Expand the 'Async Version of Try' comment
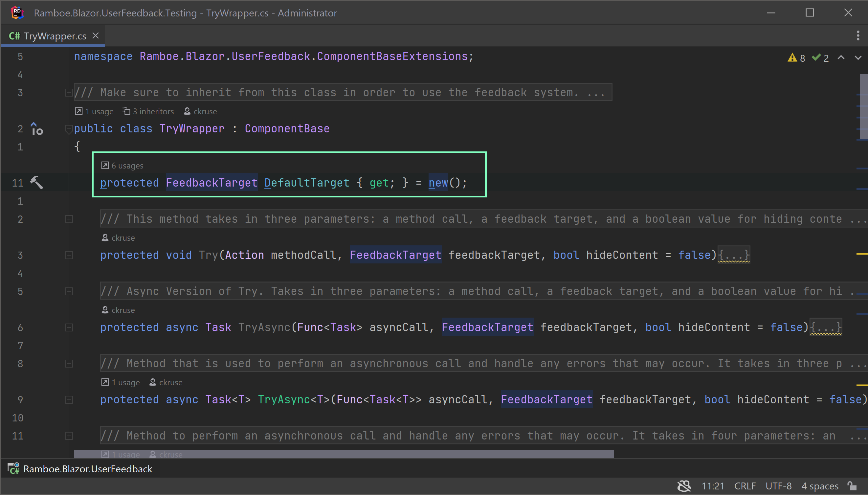Viewport: 868px width, 495px height. tap(69, 291)
